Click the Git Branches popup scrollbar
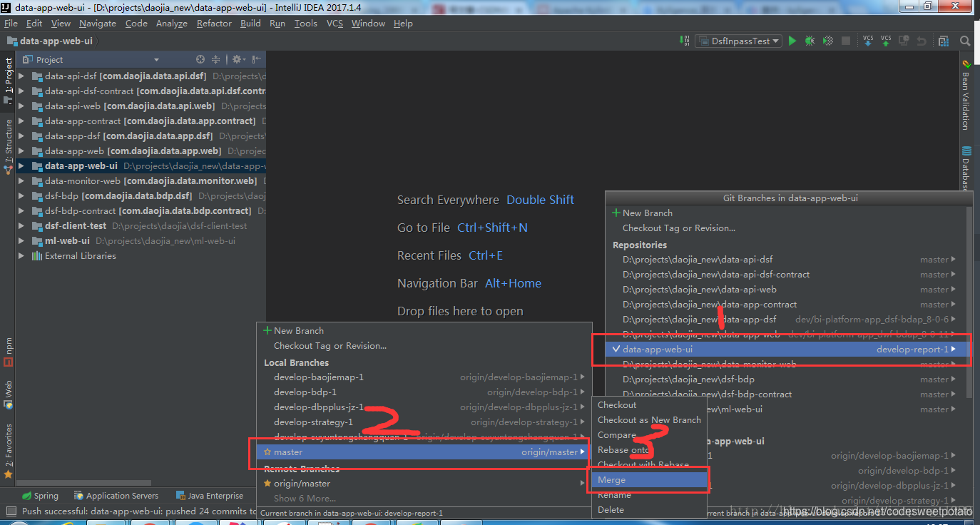 (969, 303)
